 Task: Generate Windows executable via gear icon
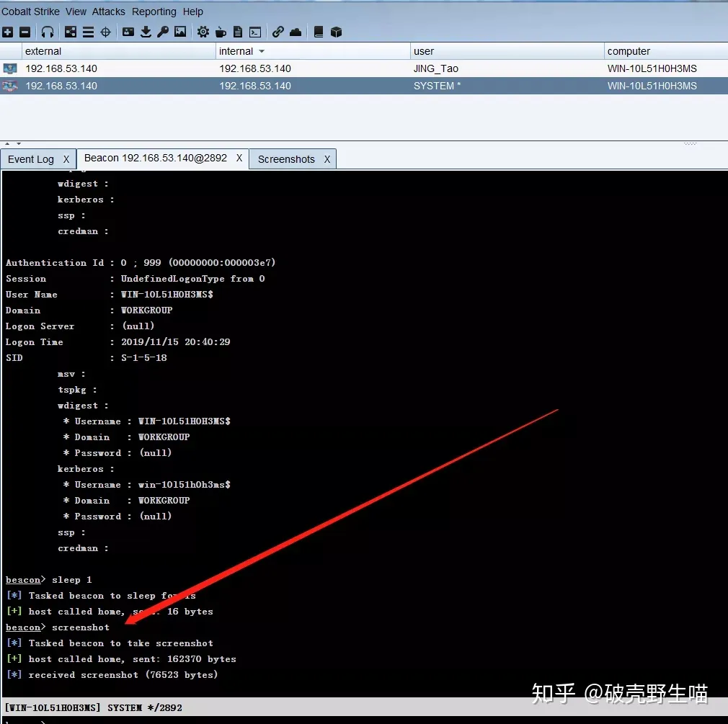click(x=203, y=32)
